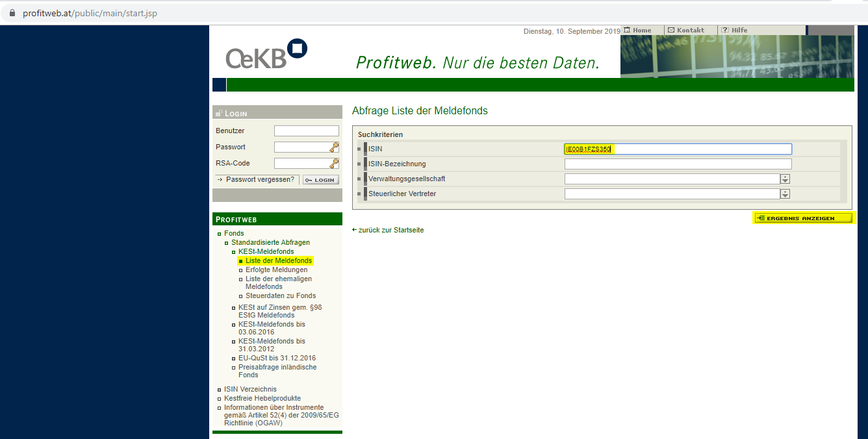Open the Home link in top navigation

641,31
